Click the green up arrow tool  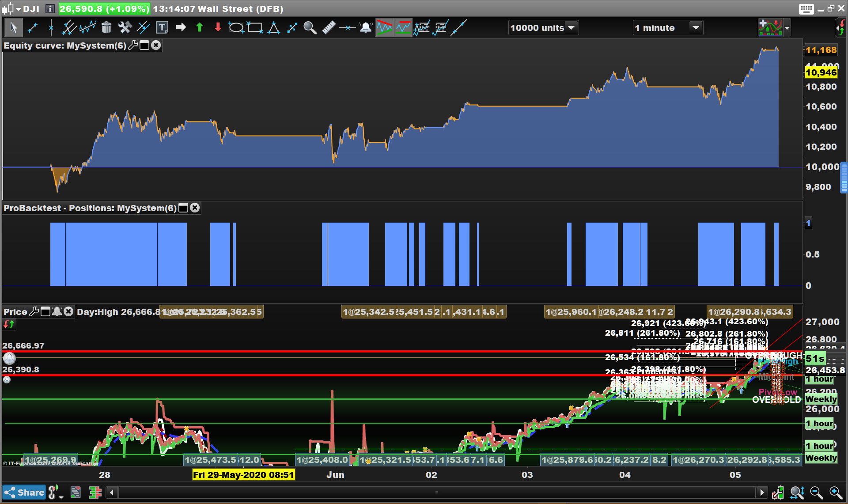coord(199,28)
